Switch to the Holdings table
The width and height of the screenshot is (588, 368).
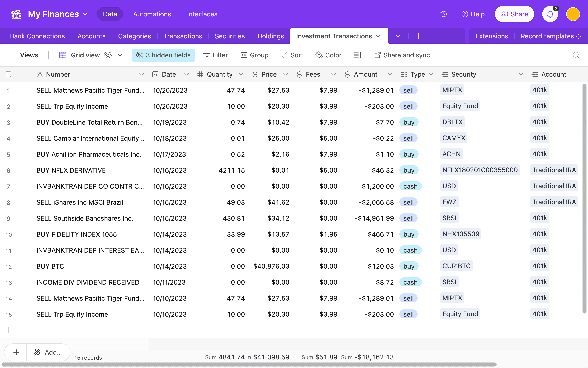click(x=270, y=36)
